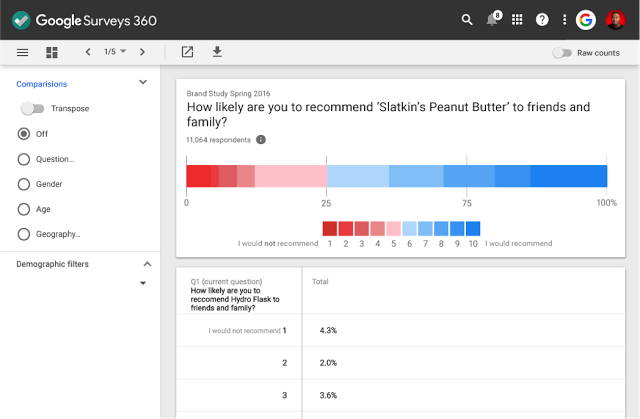Open notifications bell with badge 8
640x419 pixels.
(493, 19)
